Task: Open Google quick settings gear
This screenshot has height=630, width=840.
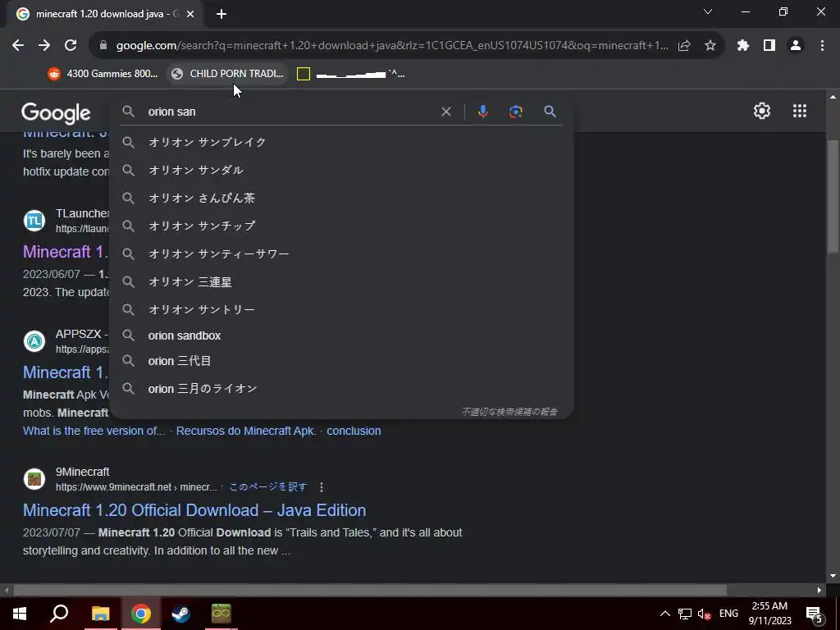Action: [762, 111]
